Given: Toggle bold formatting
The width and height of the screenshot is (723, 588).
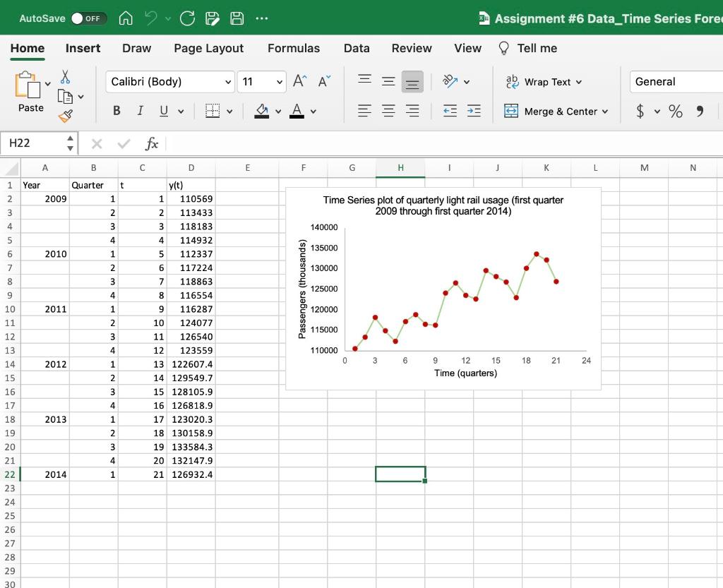Looking at the screenshot, I should pyautogui.click(x=116, y=111).
